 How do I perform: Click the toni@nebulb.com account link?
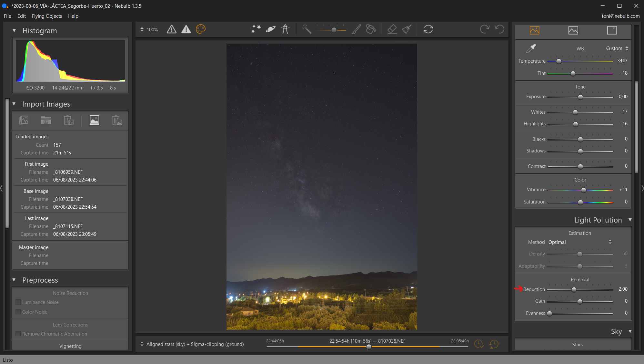pos(620,16)
